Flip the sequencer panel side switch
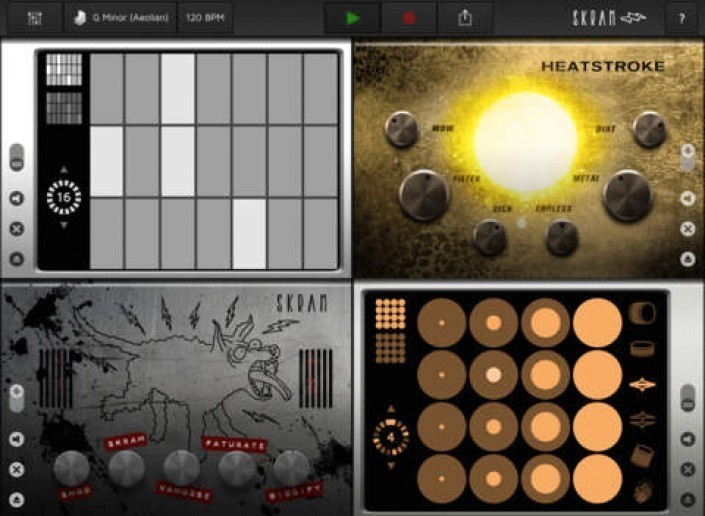Screen dimensions: 705x516 click(17, 157)
